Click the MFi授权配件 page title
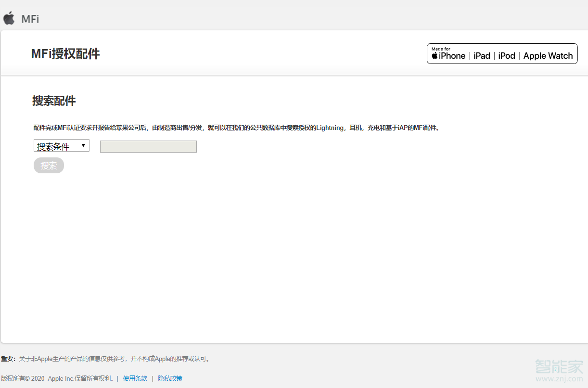 coord(65,54)
